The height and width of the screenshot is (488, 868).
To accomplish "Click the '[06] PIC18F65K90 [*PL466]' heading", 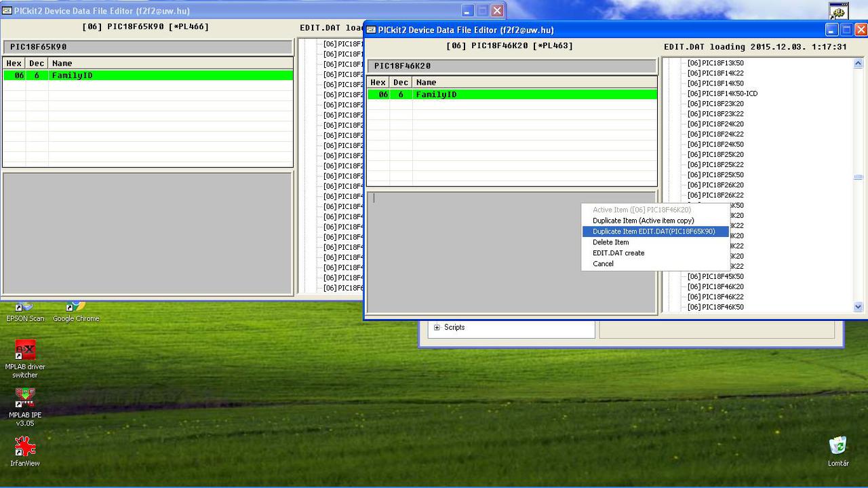I will pos(146,26).
